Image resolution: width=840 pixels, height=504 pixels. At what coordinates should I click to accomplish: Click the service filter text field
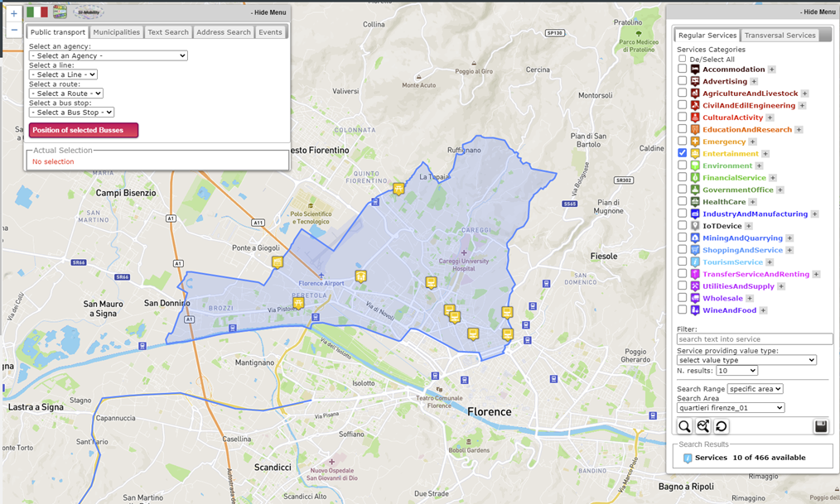point(754,339)
